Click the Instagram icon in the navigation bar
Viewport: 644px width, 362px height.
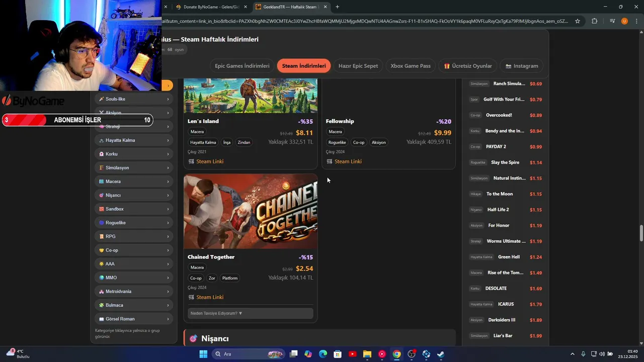508,66
